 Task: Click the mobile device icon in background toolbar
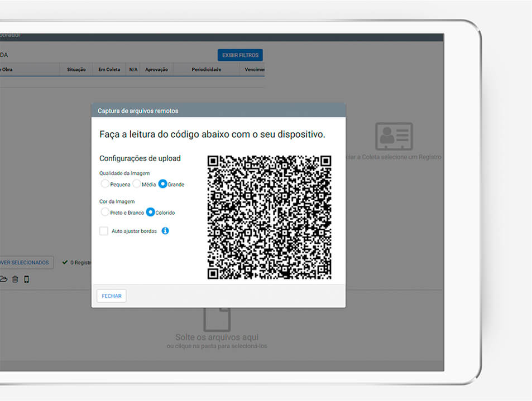point(26,279)
